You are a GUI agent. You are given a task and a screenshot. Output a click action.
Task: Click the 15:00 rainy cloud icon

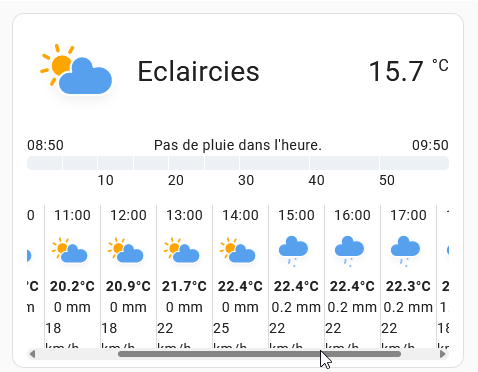[293, 251]
